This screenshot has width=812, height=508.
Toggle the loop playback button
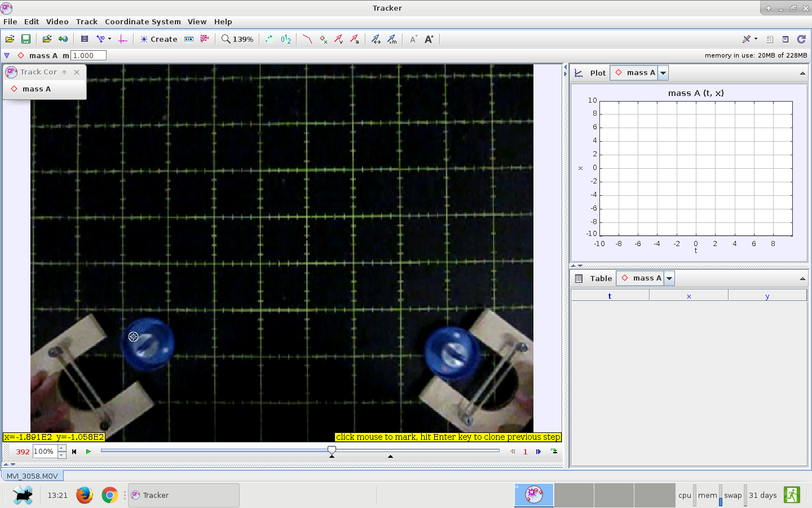554,452
